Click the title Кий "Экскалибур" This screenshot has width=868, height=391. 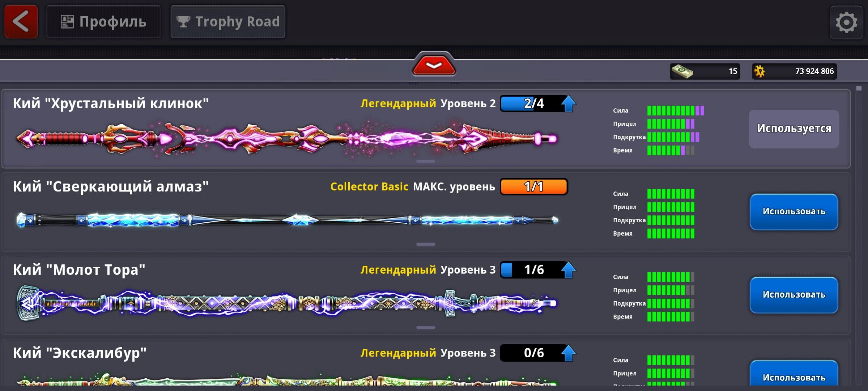(x=80, y=353)
